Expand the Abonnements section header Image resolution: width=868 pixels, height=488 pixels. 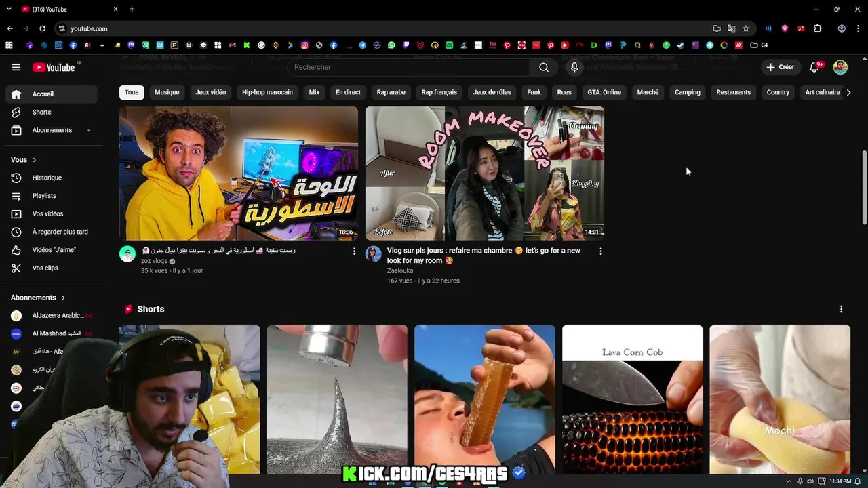pos(39,298)
